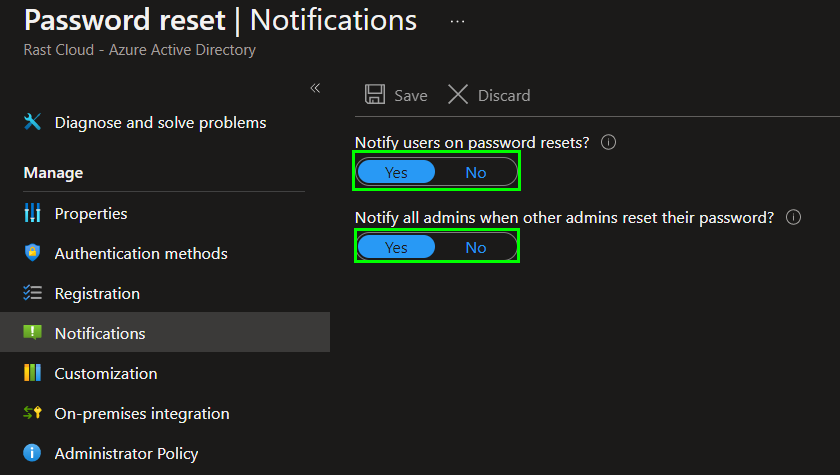
Task: Set notify all admins option to Yes
Action: pyautogui.click(x=396, y=247)
